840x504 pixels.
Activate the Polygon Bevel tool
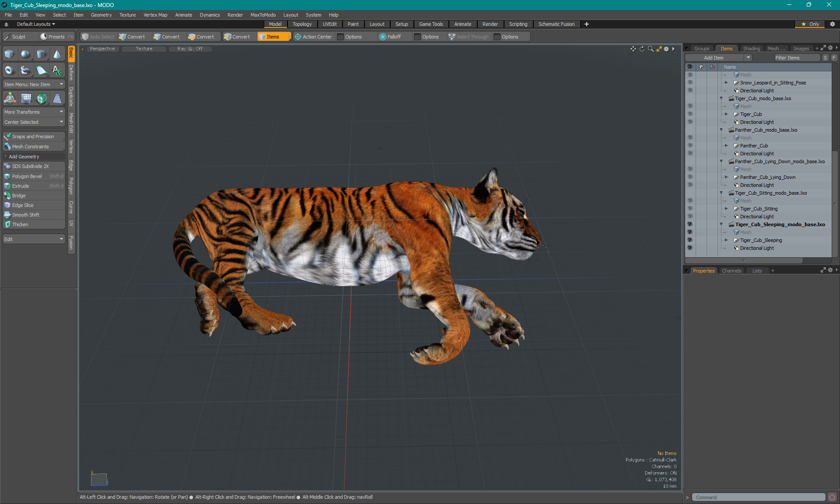pyautogui.click(x=34, y=176)
